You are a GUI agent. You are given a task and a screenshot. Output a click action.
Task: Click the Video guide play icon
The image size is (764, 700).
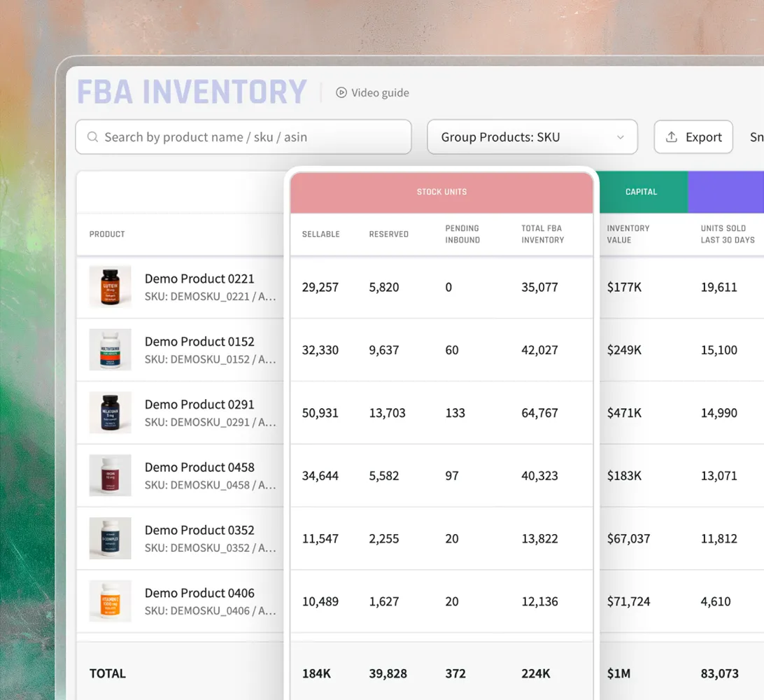click(x=341, y=92)
